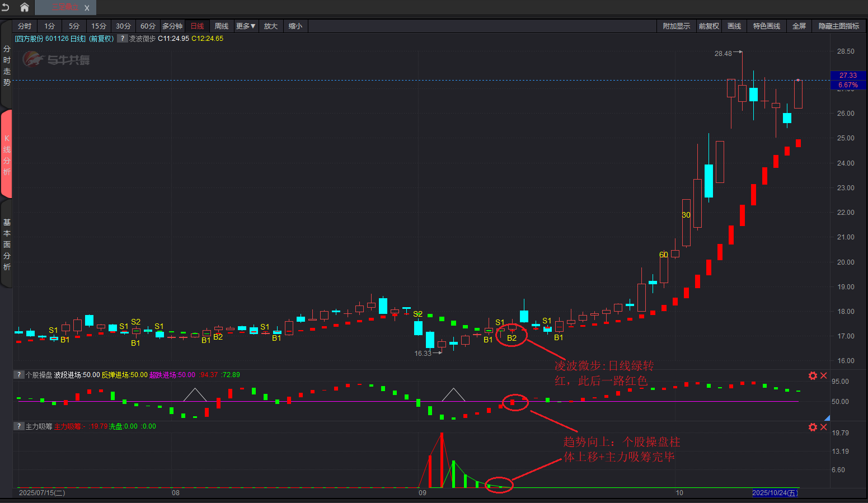Select the 分时走势 side tab
Screen dimensions: 868x503
click(x=7, y=65)
